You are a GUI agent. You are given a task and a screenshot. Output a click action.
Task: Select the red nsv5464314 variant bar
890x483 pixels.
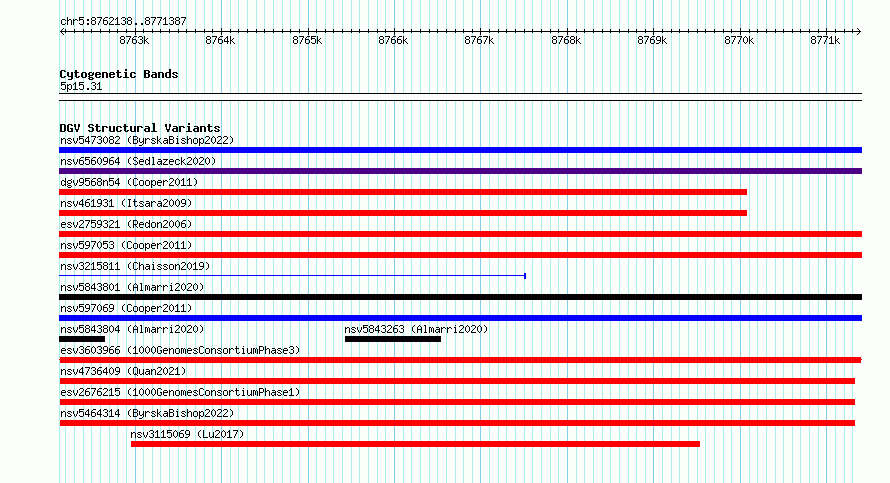(457, 423)
